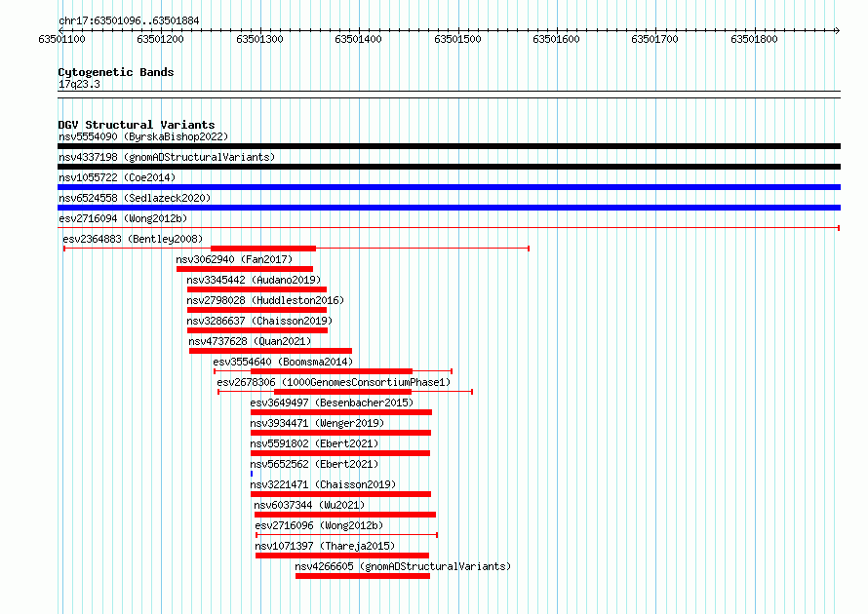Click ruler position 63501400

pyautogui.click(x=358, y=39)
